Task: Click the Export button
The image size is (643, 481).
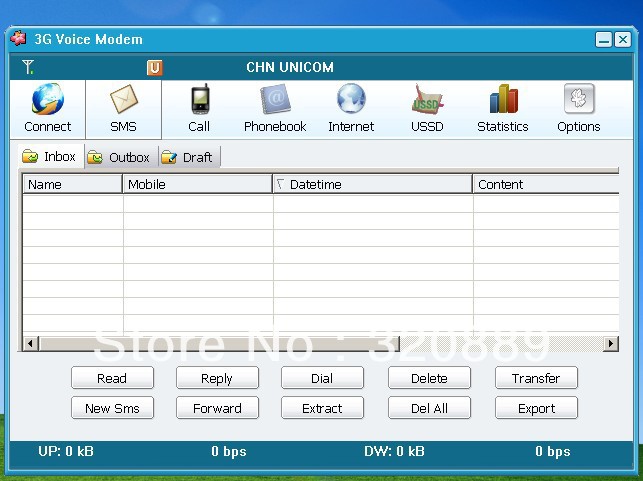Action: [x=536, y=408]
